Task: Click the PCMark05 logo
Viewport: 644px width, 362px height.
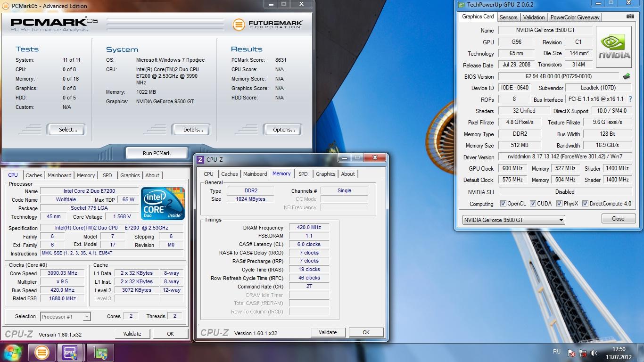Action: pyautogui.click(x=54, y=24)
